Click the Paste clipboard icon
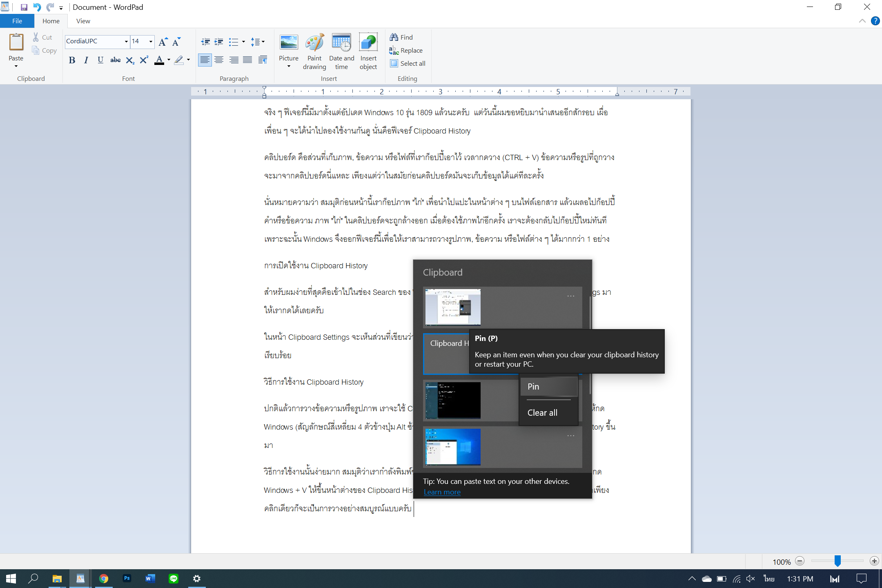 point(16,42)
